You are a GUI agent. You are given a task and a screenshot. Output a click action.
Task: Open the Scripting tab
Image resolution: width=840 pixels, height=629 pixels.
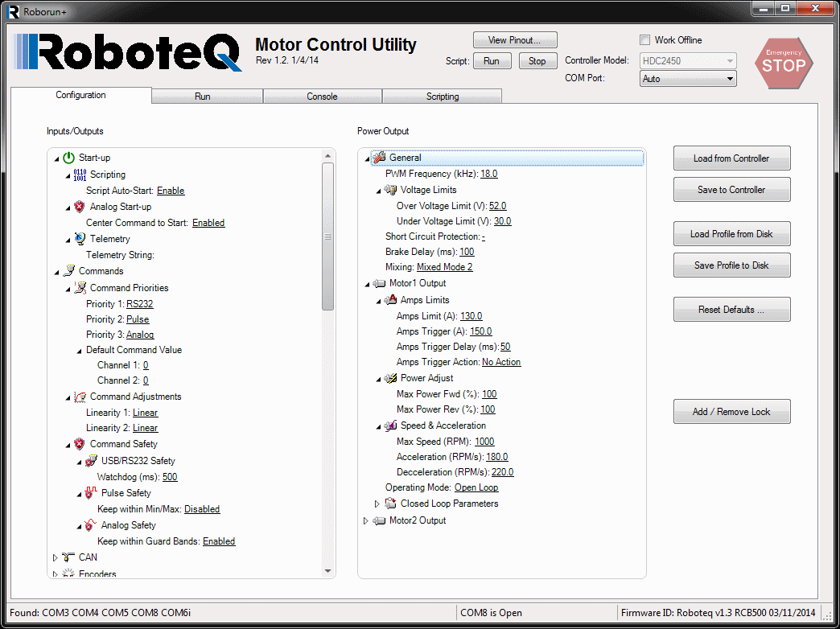tap(442, 97)
